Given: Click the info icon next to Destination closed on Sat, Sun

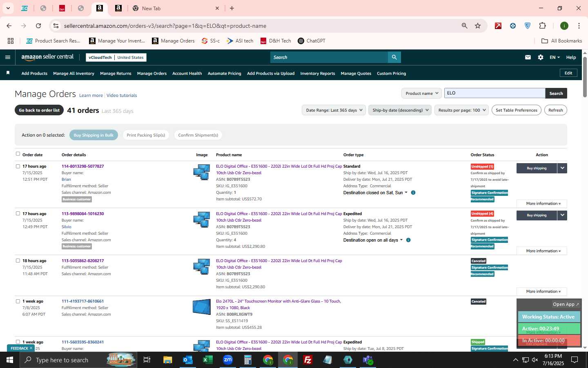Looking at the screenshot, I should pyautogui.click(x=413, y=193).
